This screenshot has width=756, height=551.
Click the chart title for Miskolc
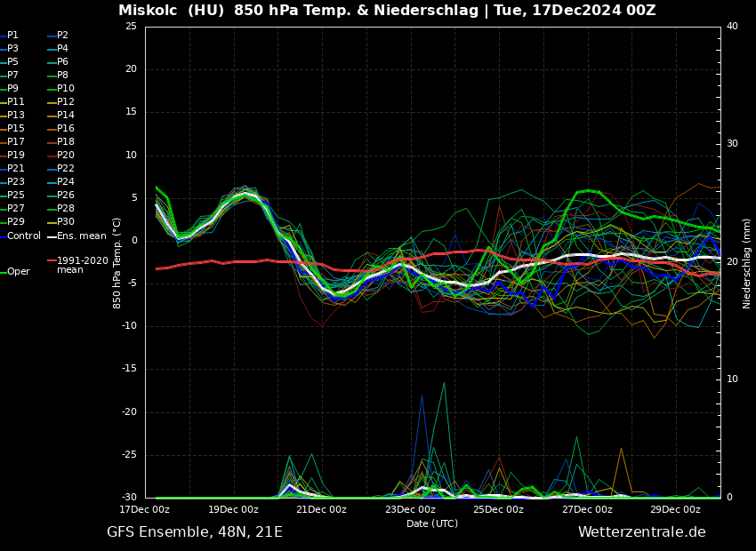tap(387, 11)
